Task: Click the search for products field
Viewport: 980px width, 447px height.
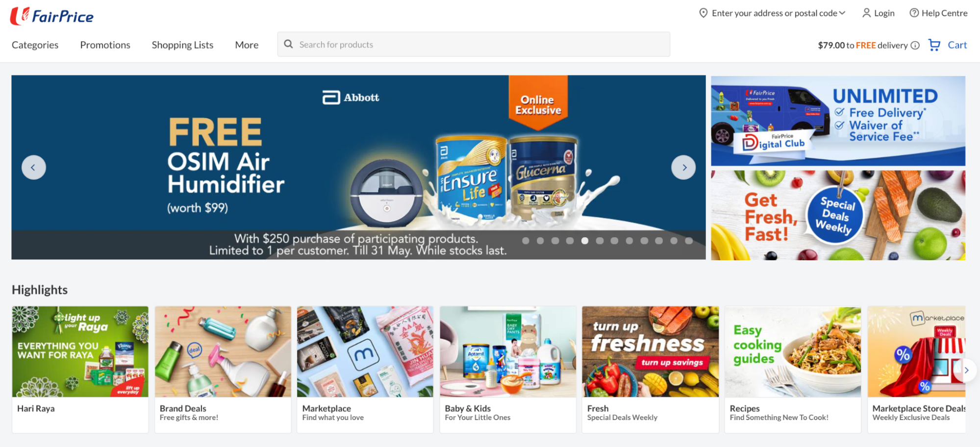Action: pos(474,44)
